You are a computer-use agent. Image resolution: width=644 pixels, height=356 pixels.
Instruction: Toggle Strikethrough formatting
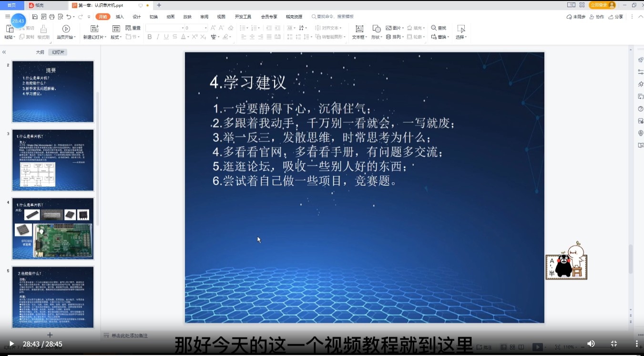(175, 37)
